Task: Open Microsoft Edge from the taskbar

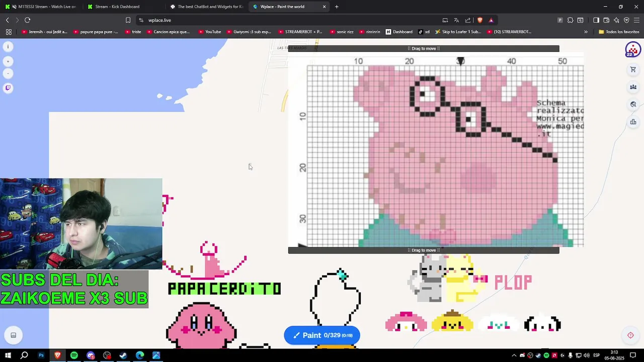Action: pyautogui.click(x=140, y=355)
